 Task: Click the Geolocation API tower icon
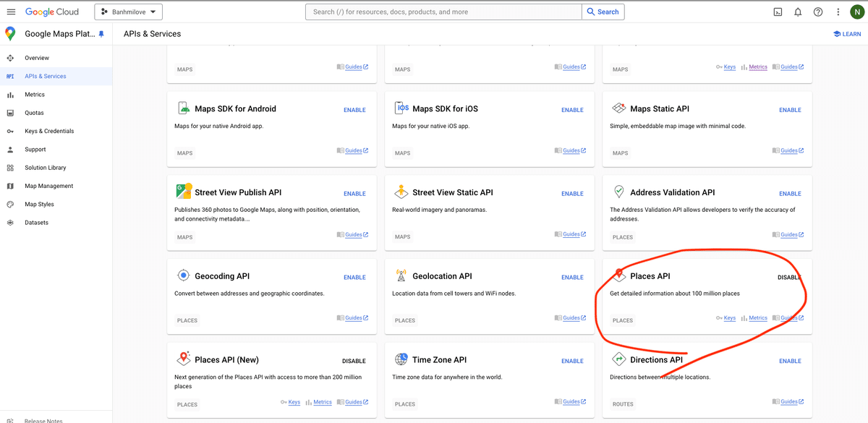click(x=401, y=275)
